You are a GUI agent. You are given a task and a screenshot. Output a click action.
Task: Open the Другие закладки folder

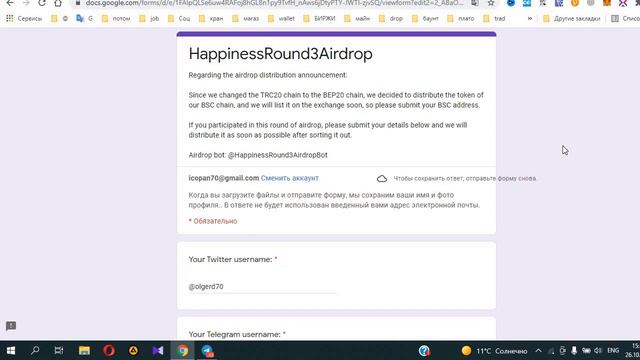pyautogui.click(x=571, y=18)
